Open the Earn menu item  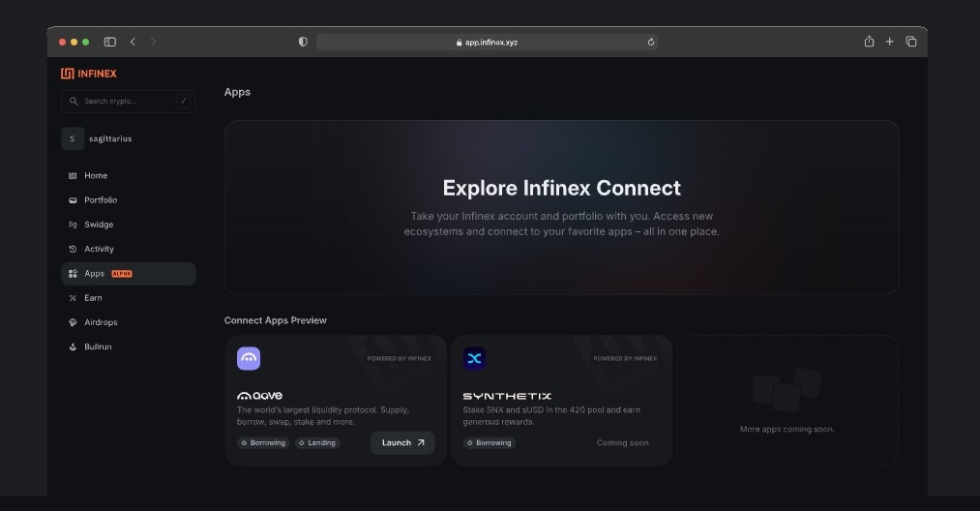point(128,298)
